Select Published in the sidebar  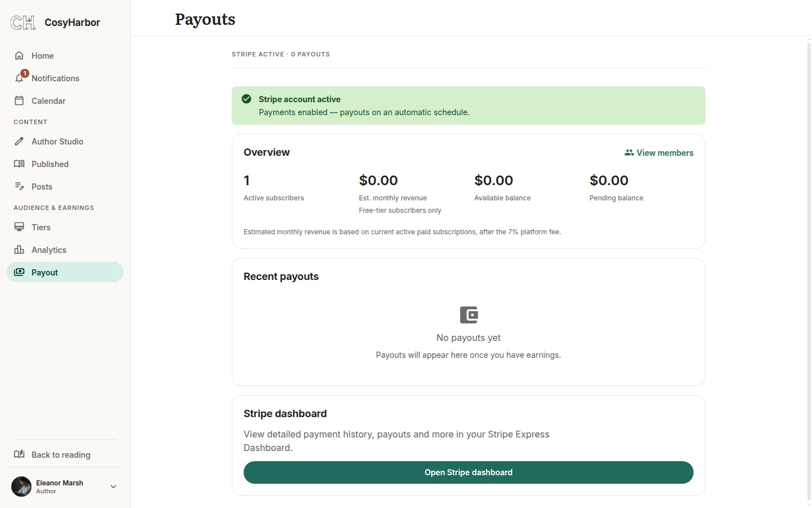point(65,164)
